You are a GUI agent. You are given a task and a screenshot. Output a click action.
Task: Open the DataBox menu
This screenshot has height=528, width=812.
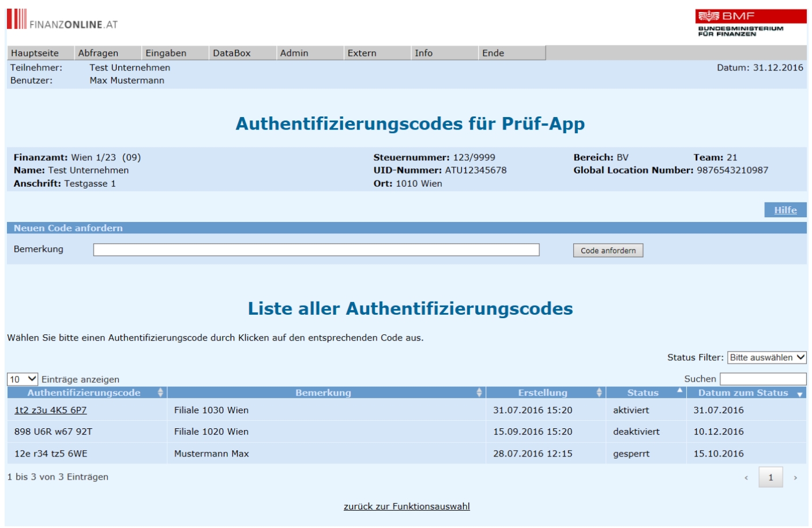pyautogui.click(x=232, y=53)
